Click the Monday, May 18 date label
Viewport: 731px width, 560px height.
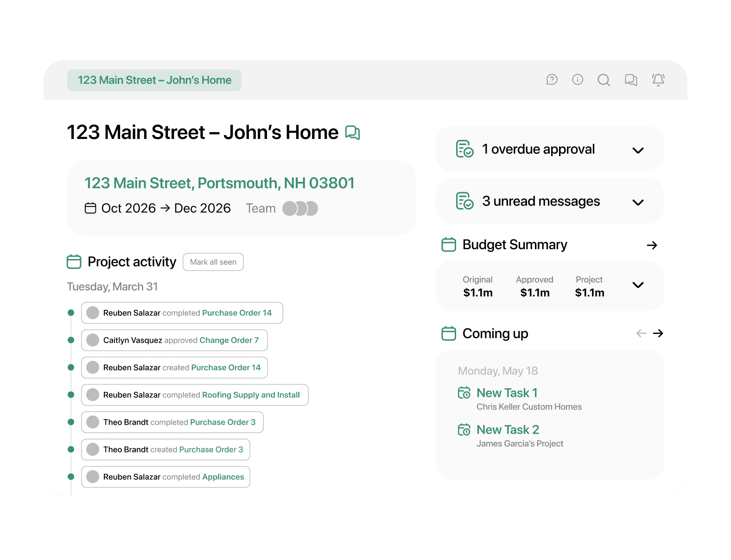(498, 371)
